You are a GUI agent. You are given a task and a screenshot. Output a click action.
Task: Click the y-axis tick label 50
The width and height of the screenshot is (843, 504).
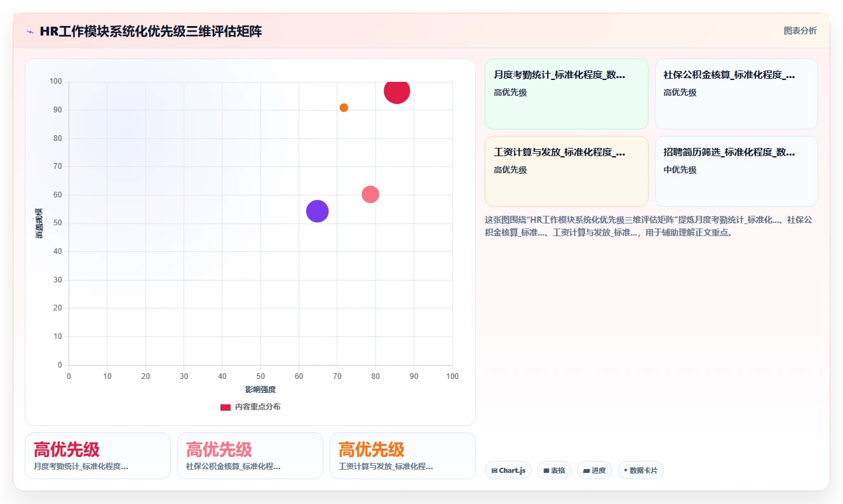coord(58,223)
